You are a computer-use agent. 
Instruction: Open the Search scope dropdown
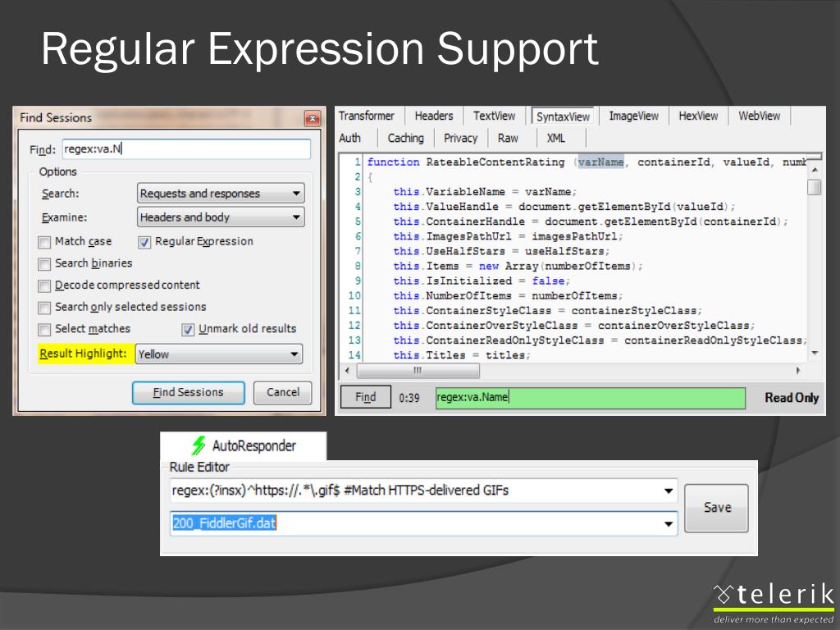[x=221, y=194]
